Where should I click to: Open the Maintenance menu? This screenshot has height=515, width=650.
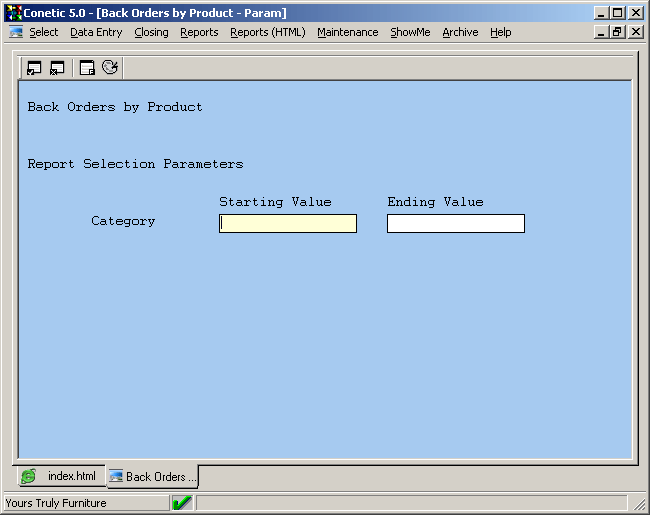coord(347,32)
